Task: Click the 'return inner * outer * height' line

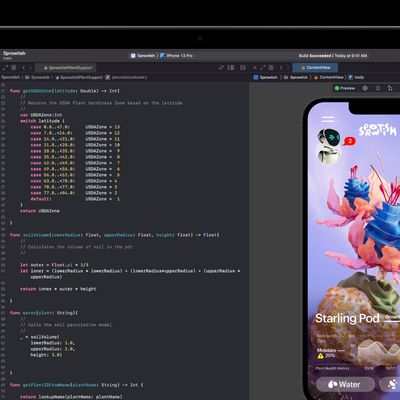Action: 58,289
